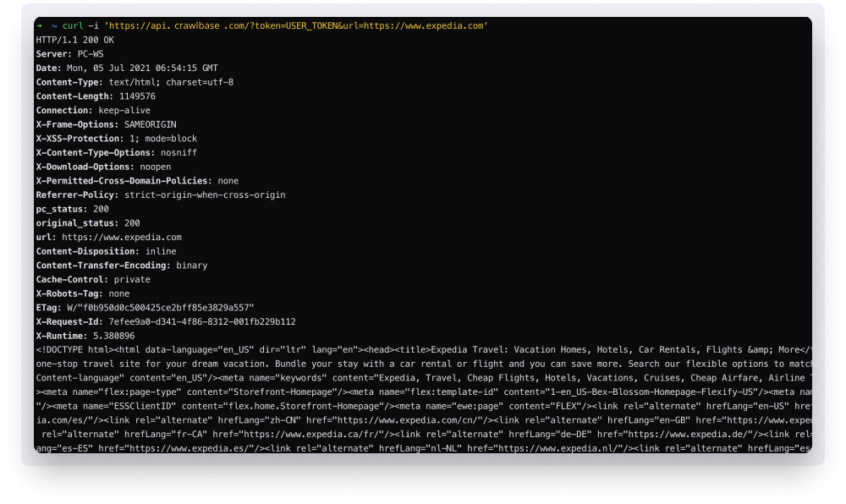846x504 pixels.
Task: Click 'Expedia Travel: Vacation Homes' in the title tag
Action: (x=494, y=350)
